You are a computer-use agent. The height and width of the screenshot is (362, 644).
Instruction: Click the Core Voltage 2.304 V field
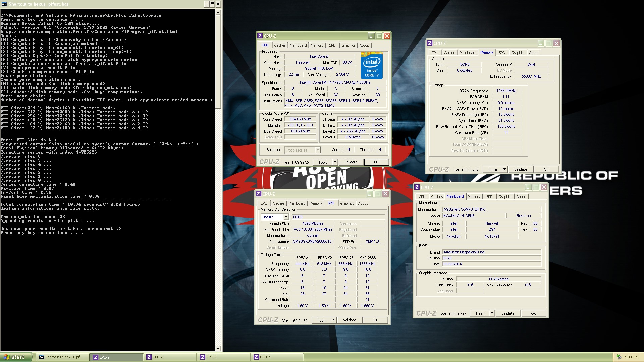point(342,75)
